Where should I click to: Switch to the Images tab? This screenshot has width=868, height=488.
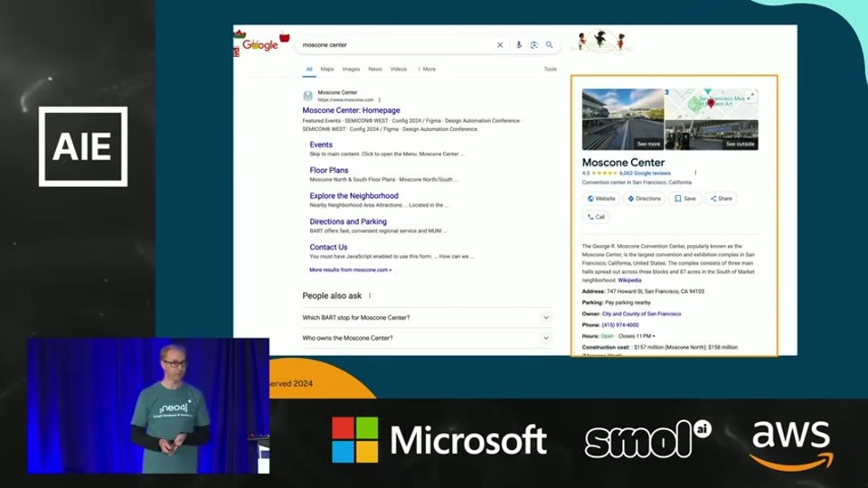(351, 70)
